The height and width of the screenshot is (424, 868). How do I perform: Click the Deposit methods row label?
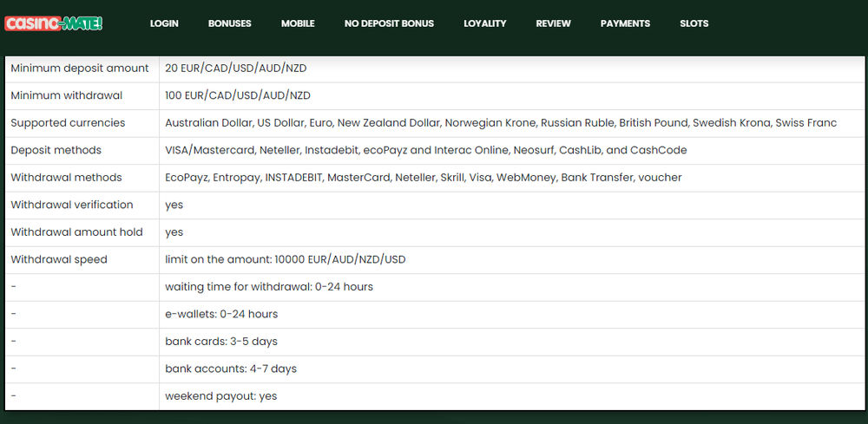56,150
